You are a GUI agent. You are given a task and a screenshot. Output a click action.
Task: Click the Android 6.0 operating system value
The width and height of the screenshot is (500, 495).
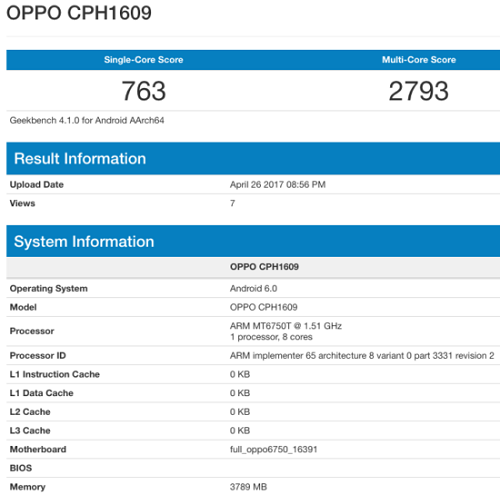click(x=253, y=288)
